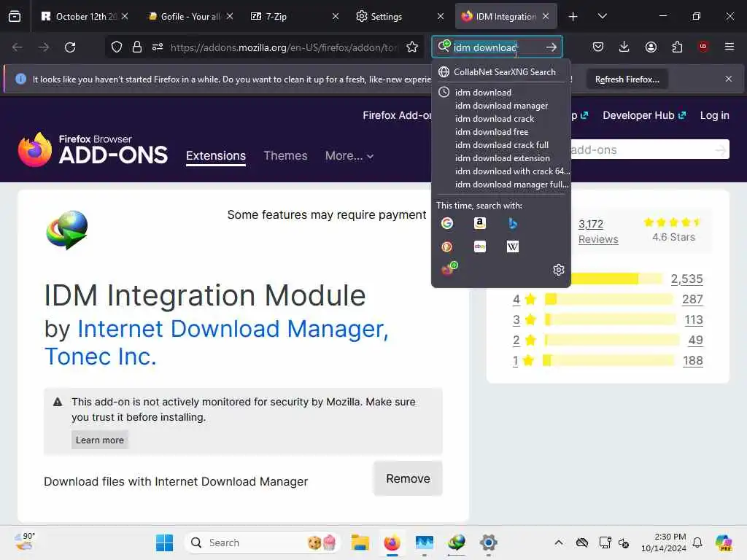Choose suggestion 'idm download extension'

[x=502, y=158]
